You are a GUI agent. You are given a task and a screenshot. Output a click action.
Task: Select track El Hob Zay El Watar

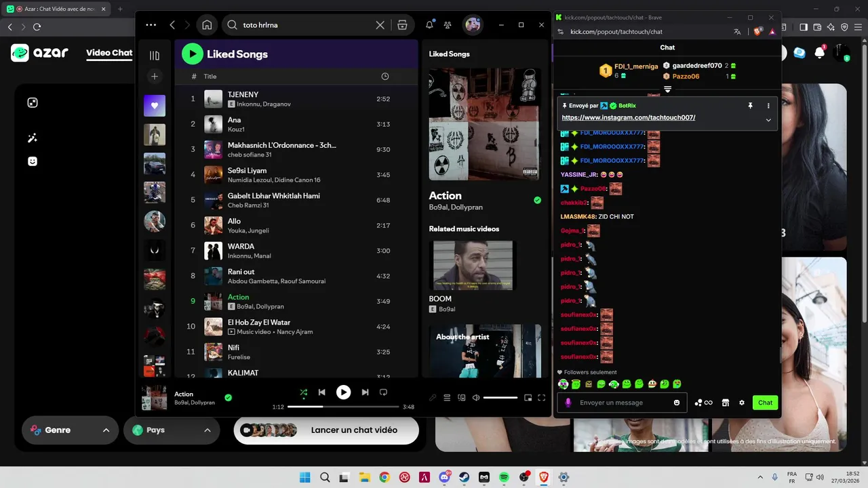[x=296, y=327]
